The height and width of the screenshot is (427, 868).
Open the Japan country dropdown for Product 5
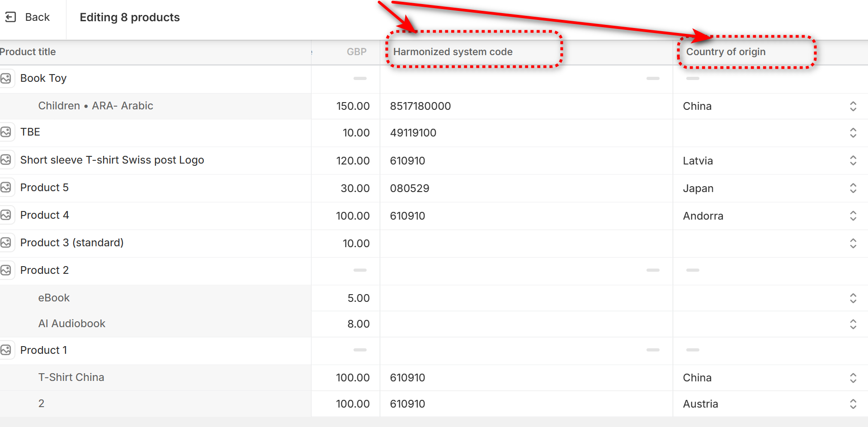click(853, 188)
